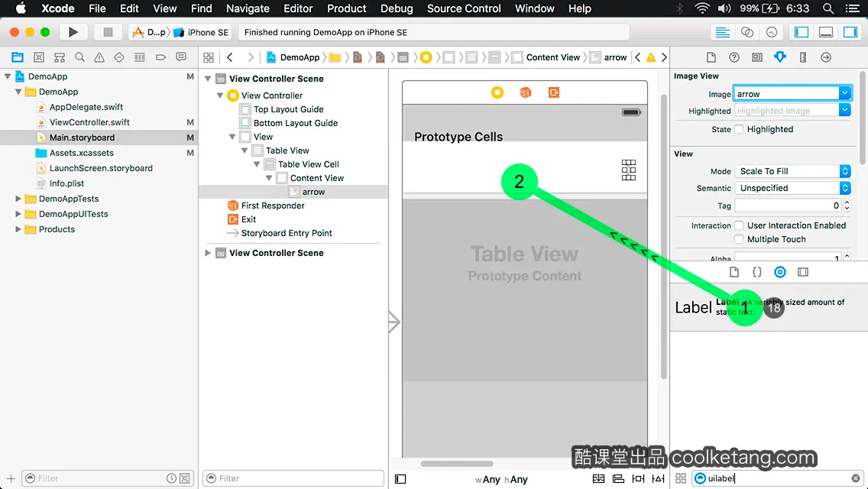
Task: Toggle the Utilities pane visibility
Action: coord(850,32)
